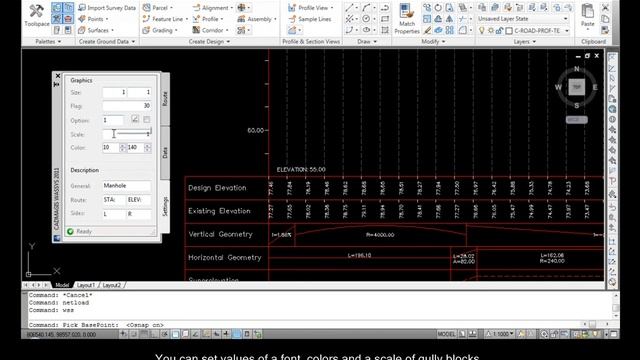Expand the Surfaces dropdown
Viewport: 640px width, 360px height.
click(96, 30)
